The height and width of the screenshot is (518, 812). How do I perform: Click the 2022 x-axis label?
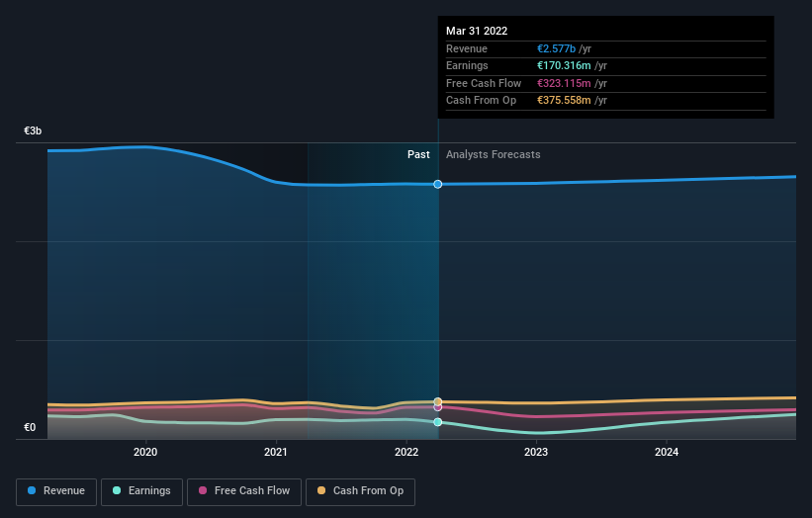[x=406, y=452]
